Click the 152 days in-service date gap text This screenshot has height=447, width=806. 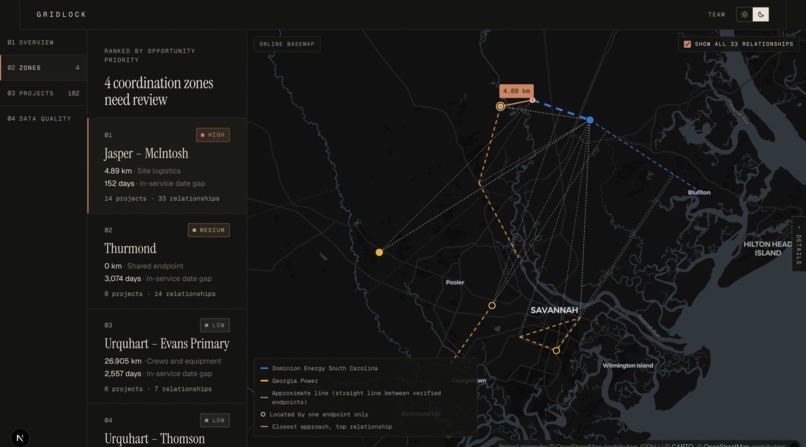(155, 183)
